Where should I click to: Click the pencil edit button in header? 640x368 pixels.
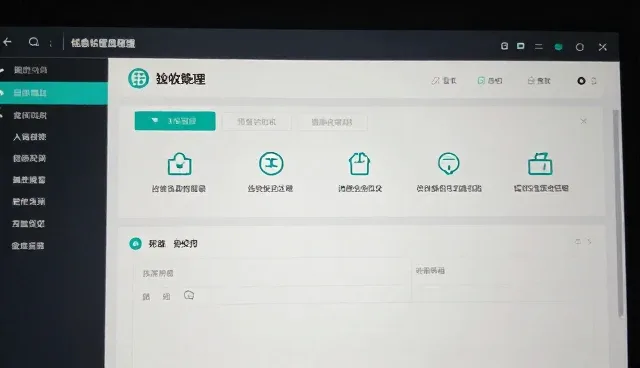pos(444,81)
